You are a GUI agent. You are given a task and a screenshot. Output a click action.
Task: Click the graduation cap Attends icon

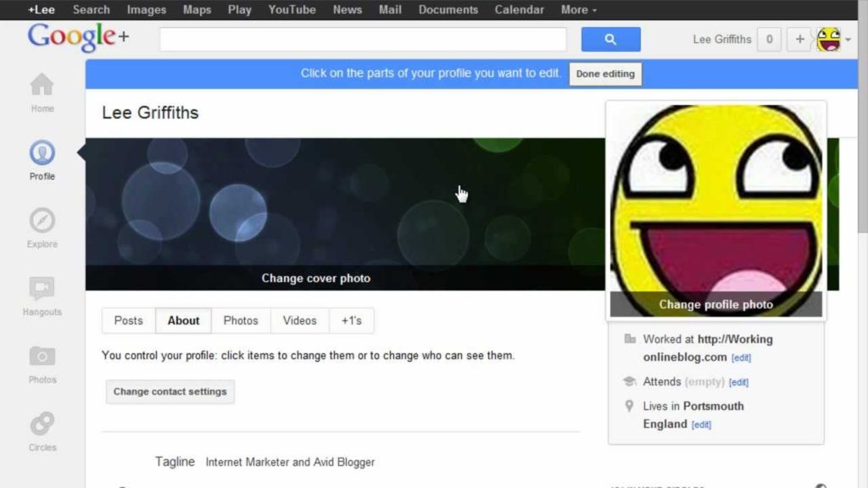(x=630, y=381)
